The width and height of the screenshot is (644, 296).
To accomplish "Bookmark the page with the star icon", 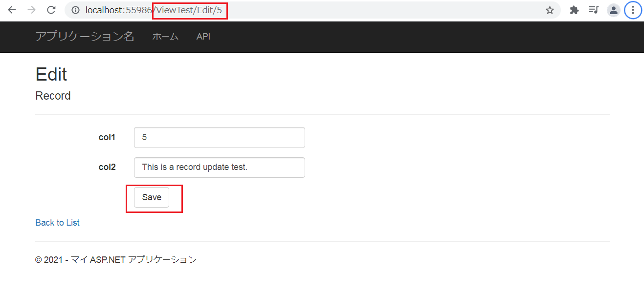I will (550, 10).
